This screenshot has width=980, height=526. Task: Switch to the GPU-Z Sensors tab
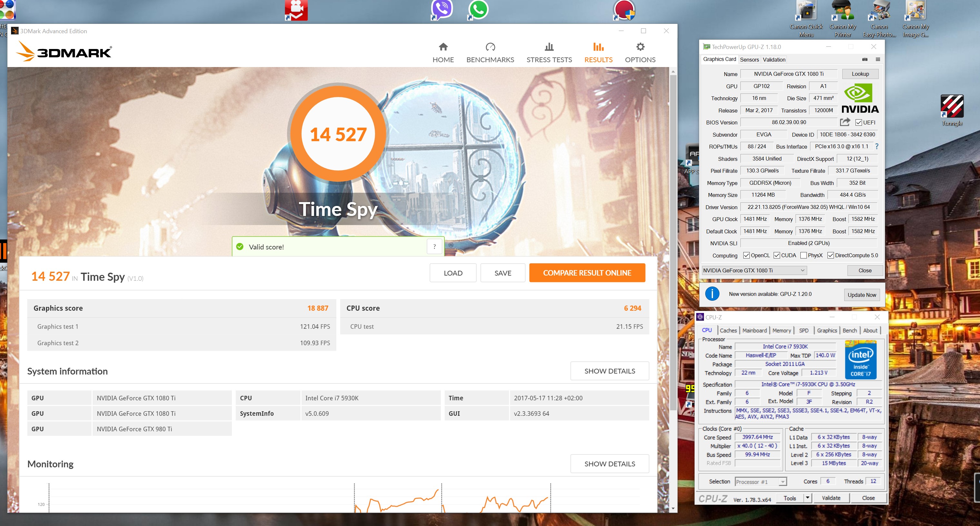click(x=749, y=59)
